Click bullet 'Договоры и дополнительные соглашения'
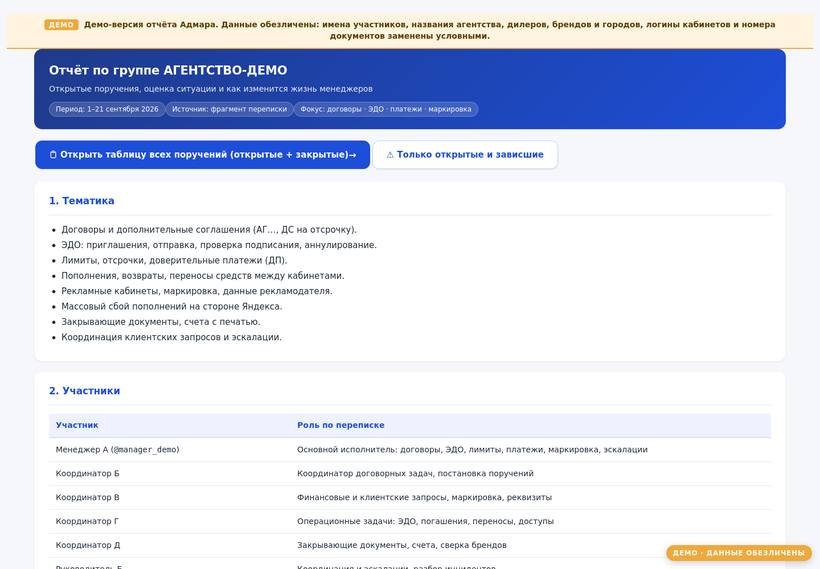Screen dimensions: 820x569 click(209, 230)
